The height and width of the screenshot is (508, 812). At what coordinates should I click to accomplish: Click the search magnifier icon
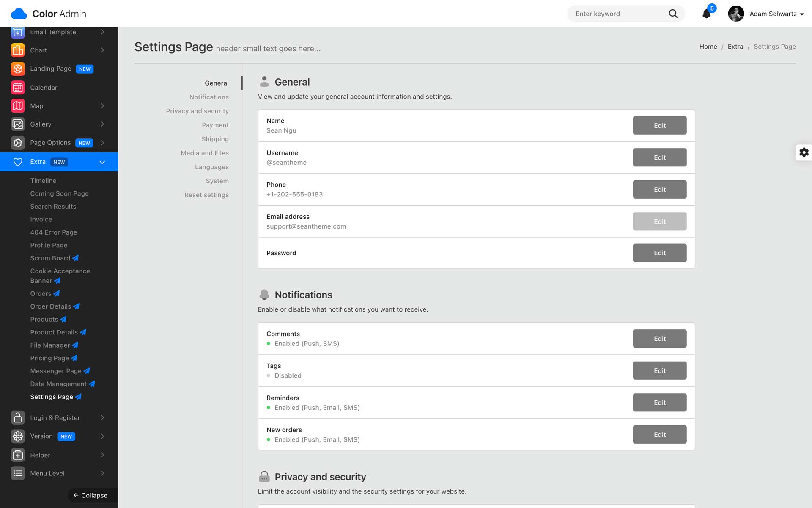673,14
